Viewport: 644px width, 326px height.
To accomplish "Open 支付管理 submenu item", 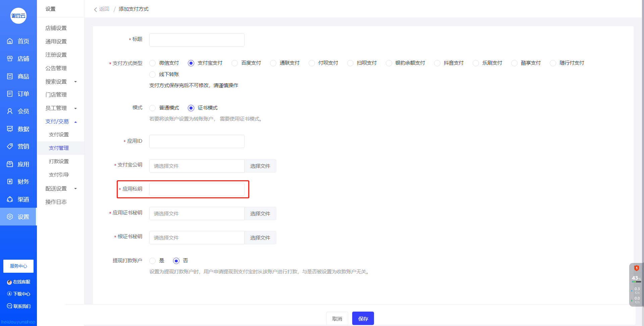I will click(x=59, y=148).
